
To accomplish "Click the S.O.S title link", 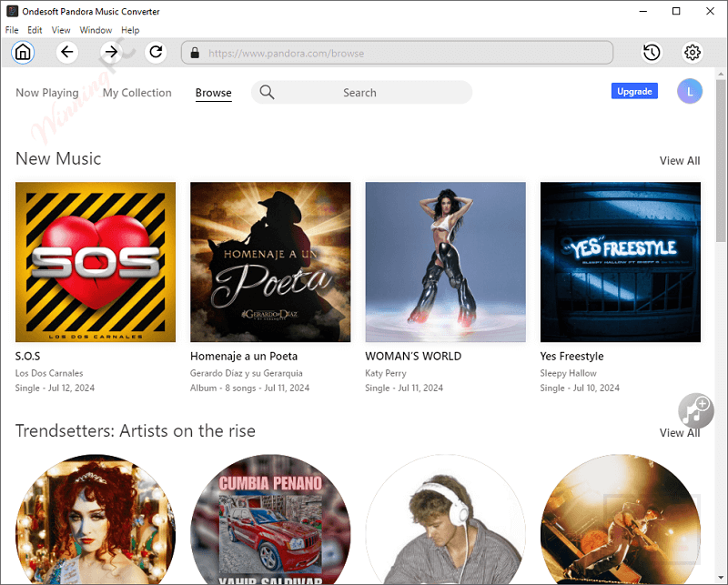I will pyautogui.click(x=28, y=356).
